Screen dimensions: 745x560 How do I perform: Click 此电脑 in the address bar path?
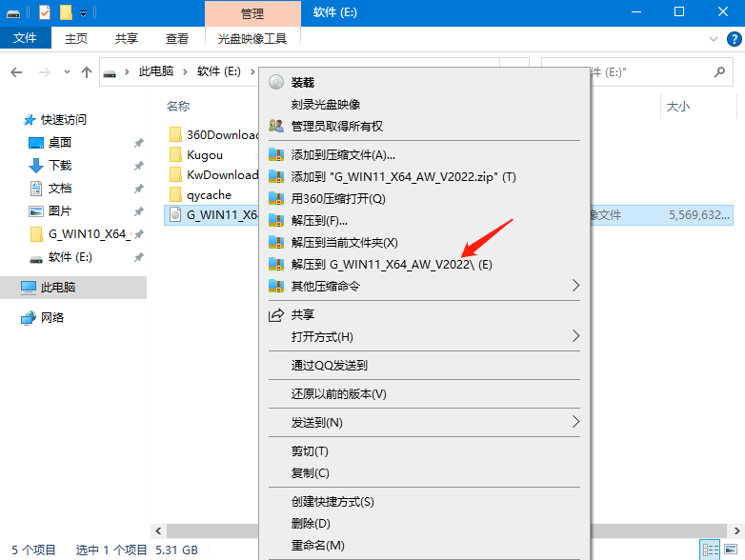156,72
